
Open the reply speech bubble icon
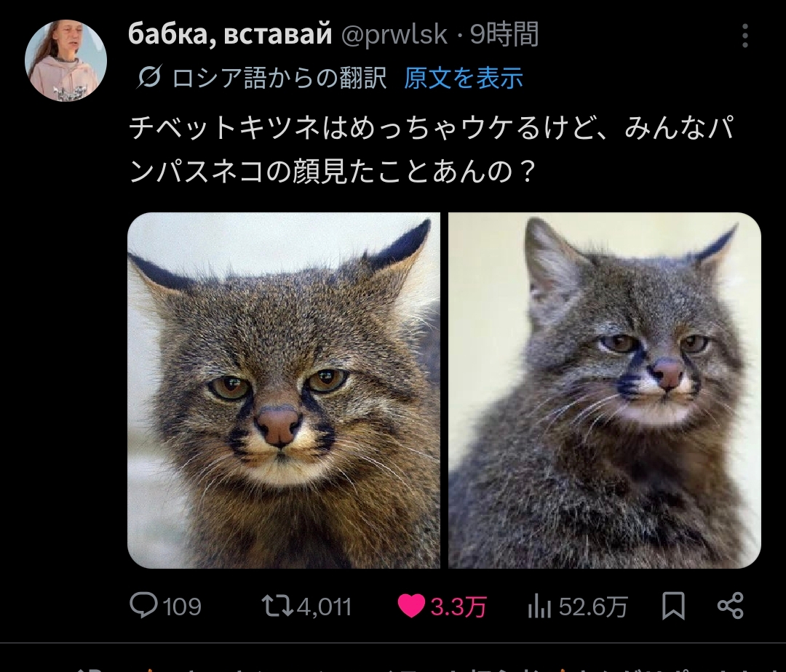coord(143,606)
